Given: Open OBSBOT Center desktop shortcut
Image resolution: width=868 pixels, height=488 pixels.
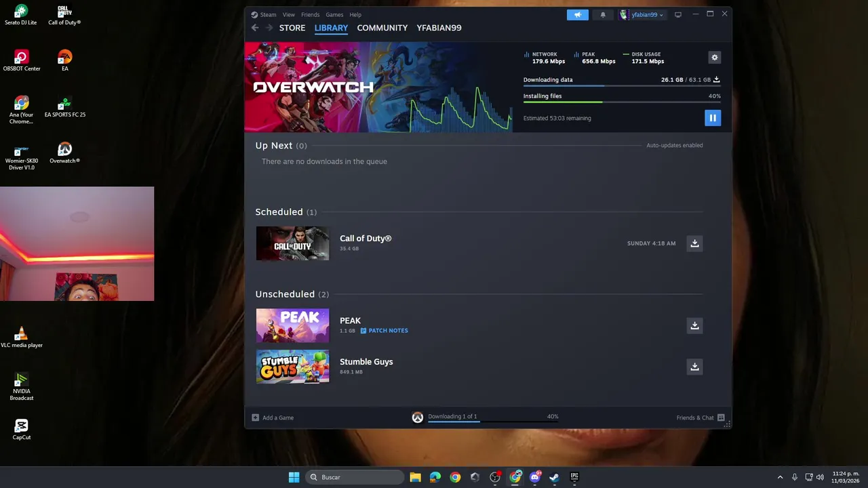Looking at the screenshot, I should tap(22, 60).
